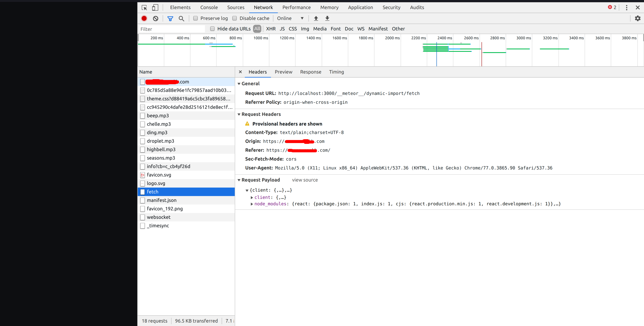Viewport: 644px width, 326px height.
Task: Select the websocket request
Action: click(186, 217)
